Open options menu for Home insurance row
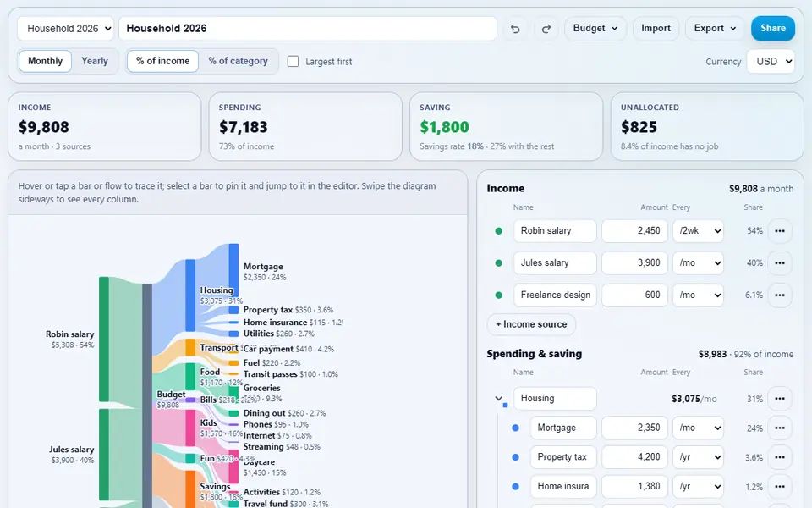The height and width of the screenshot is (508, 812). pos(780,486)
